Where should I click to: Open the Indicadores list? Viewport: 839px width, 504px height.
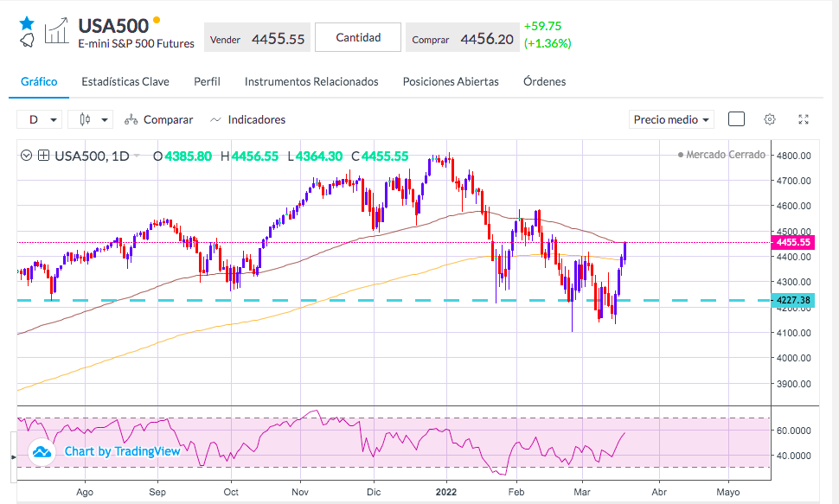tap(247, 120)
